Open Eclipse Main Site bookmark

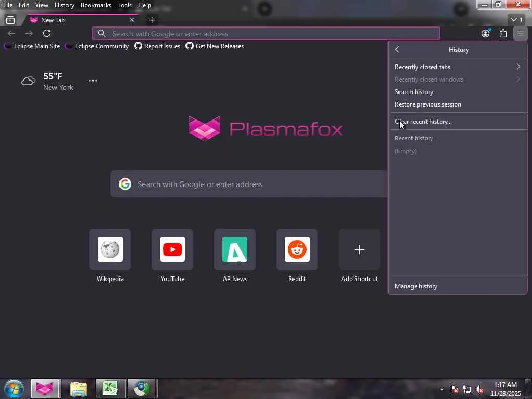click(32, 46)
